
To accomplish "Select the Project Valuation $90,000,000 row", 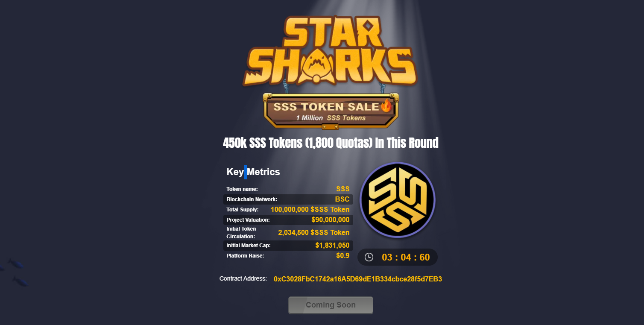I will click(x=288, y=220).
